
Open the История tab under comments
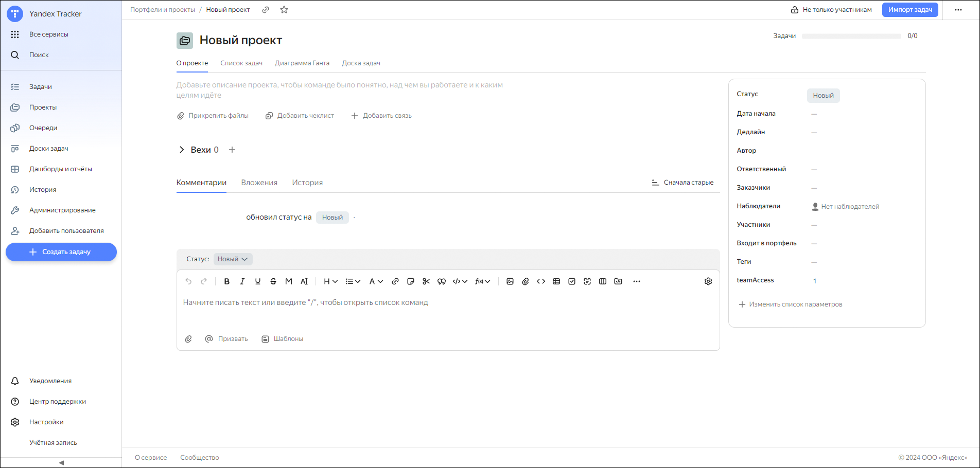[x=307, y=183]
